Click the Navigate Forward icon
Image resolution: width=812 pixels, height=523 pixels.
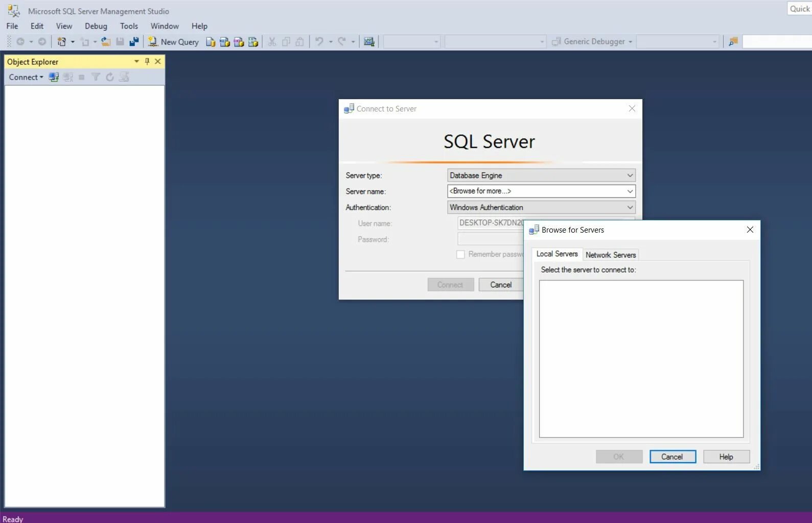pyautogui.click(x=42, y=42)
